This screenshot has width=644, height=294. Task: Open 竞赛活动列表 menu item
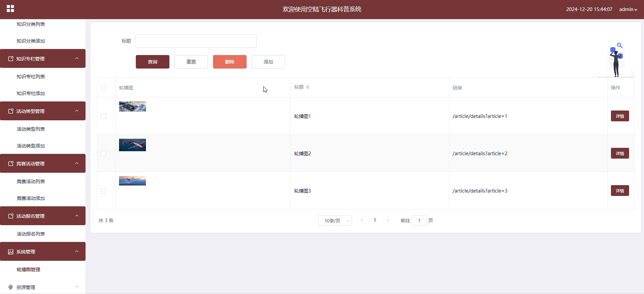31,182
